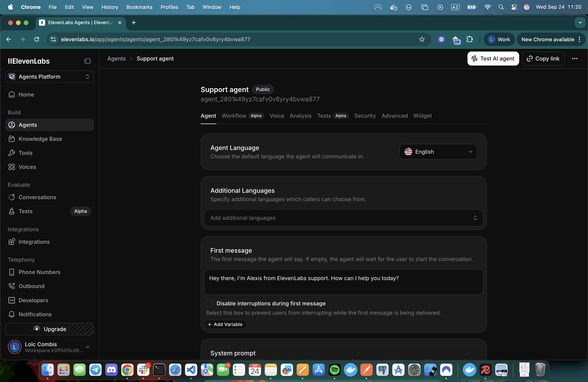Open Conversations history section
Screen dimensions: 588x382
(37, 197)
